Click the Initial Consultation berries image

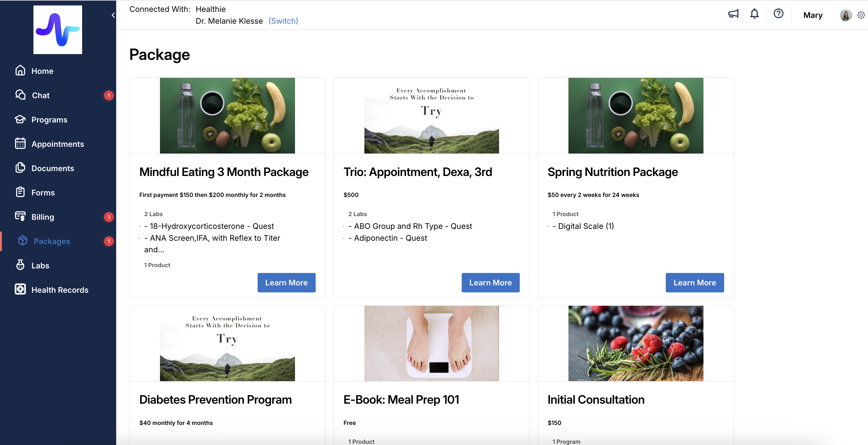tap(636, 343)
